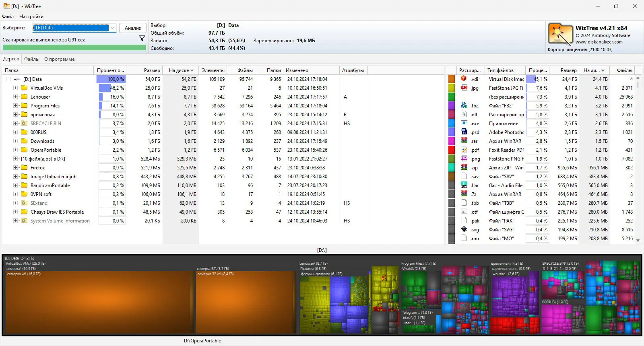The height and width of the screenshot is (346, 644).
Task: Click the VirtualBox VMs folder icon
Action: click(x=24, y=88)
